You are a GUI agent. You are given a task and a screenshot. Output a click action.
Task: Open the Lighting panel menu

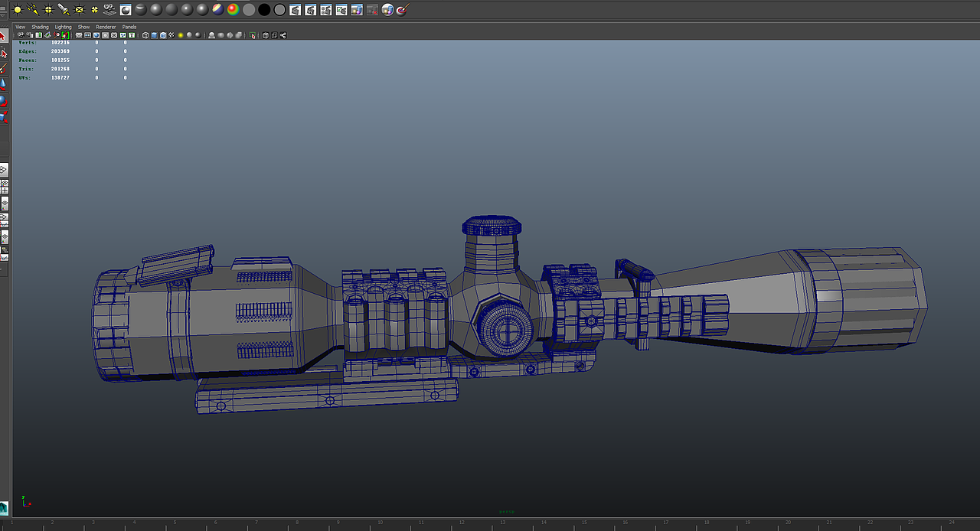coord(63,27)
